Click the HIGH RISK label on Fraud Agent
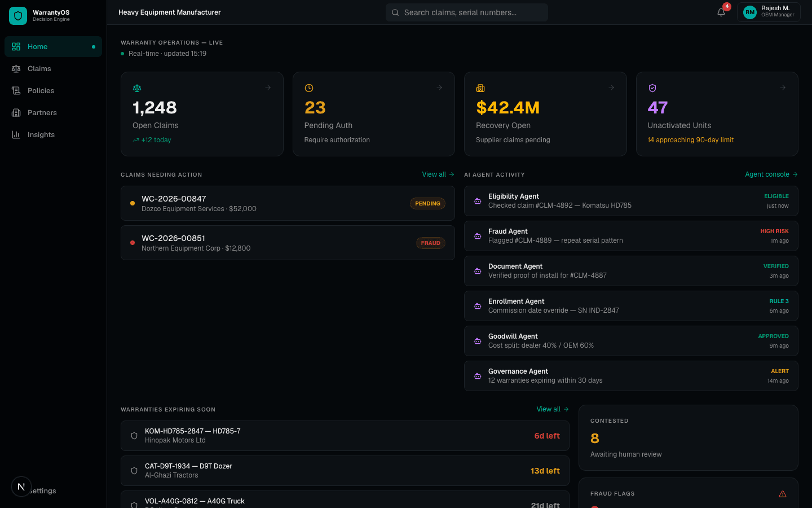 click(774, 231)
